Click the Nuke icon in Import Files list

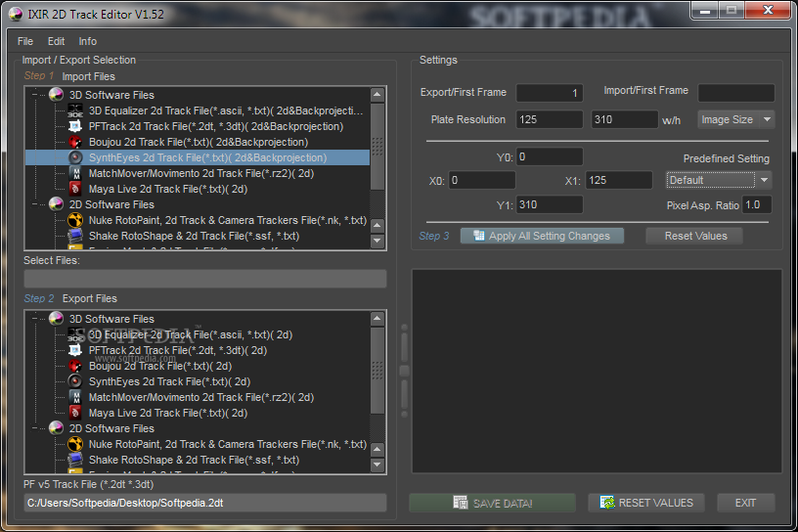click(75, 220)
